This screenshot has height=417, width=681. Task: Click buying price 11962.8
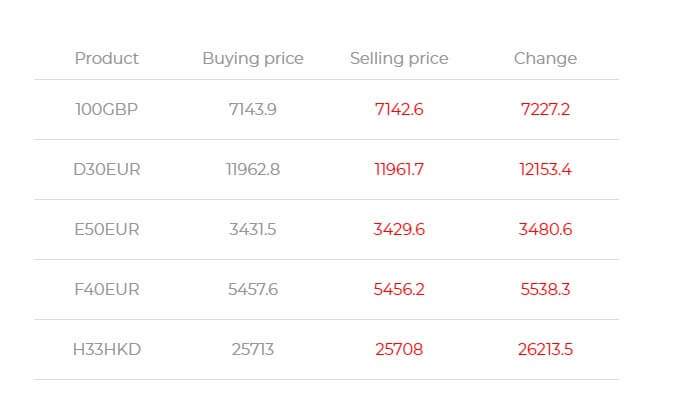click(253, 169)
